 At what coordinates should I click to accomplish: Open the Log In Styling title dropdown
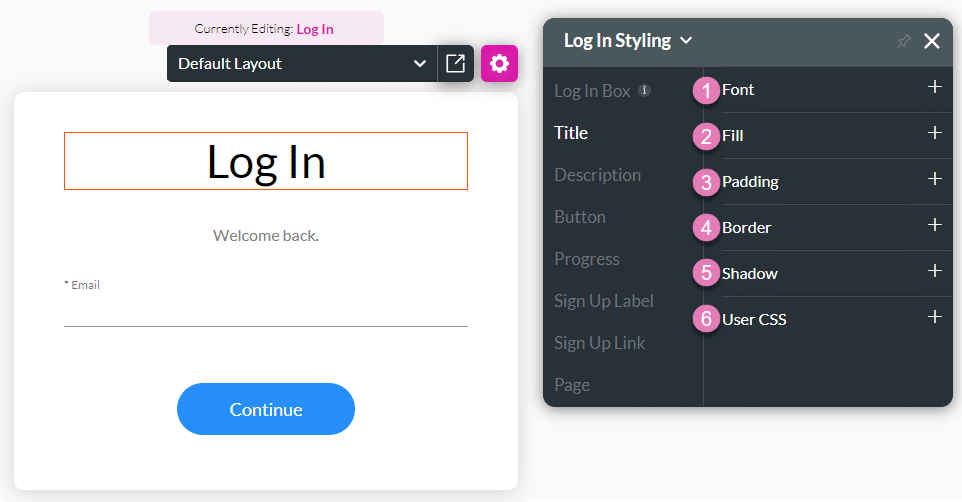tap(686, 41)
